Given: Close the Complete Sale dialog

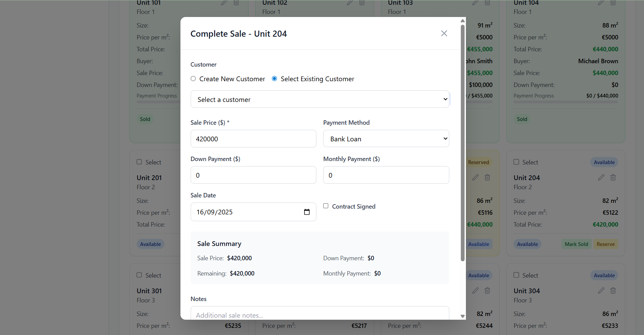Looking at the screenshot, I should [444, 33].
